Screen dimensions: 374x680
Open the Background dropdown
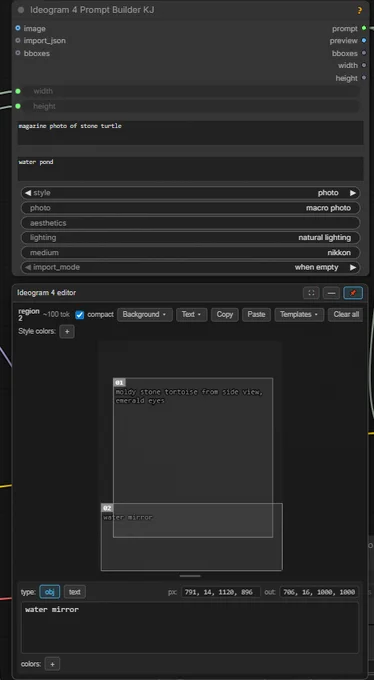tap(145, 314)
